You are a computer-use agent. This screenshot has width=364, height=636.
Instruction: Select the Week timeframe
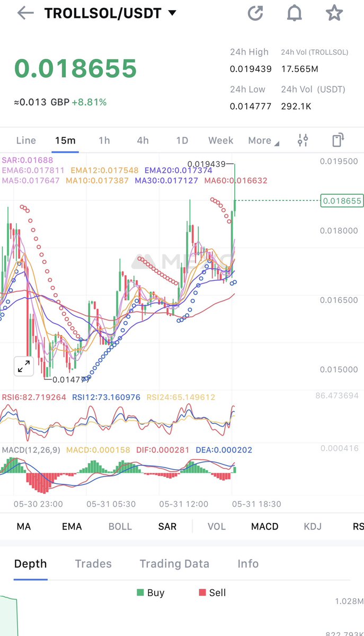click(221, 140)
